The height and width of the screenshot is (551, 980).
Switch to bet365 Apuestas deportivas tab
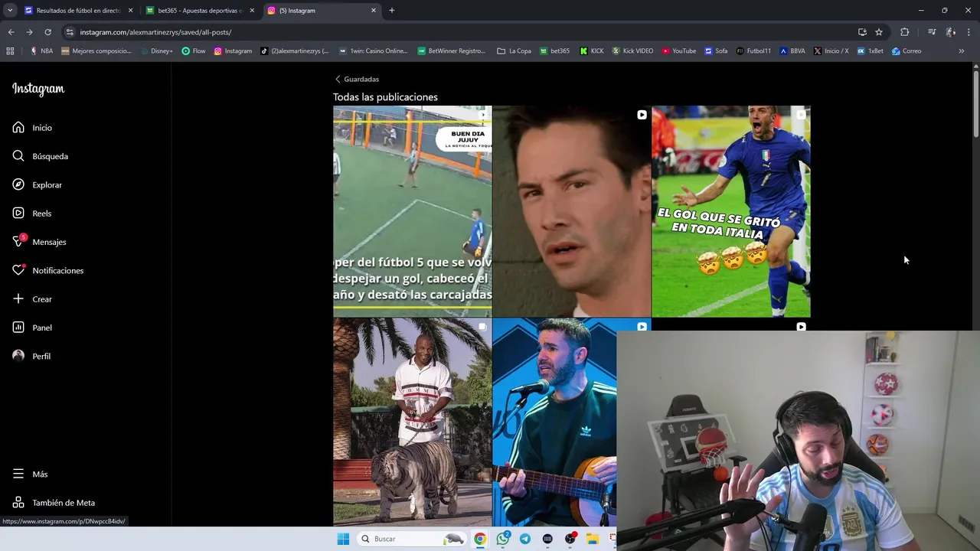click(x=201, y=11)
